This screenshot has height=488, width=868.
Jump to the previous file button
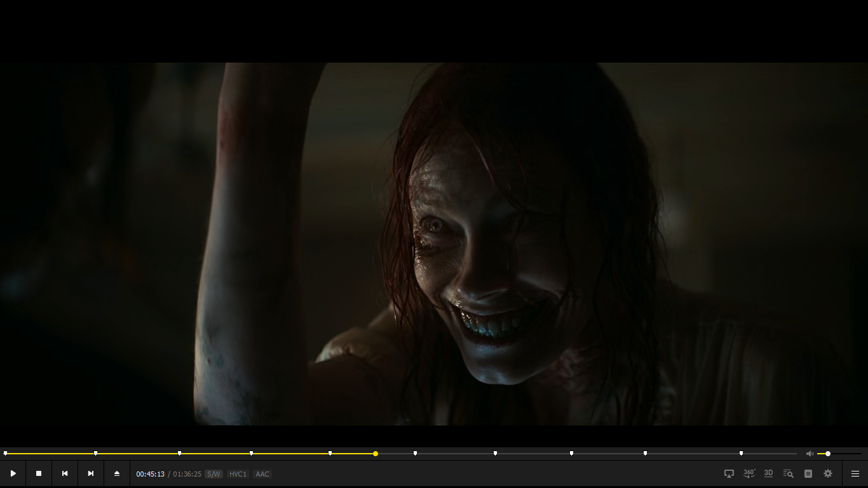(x=65, y=474)
